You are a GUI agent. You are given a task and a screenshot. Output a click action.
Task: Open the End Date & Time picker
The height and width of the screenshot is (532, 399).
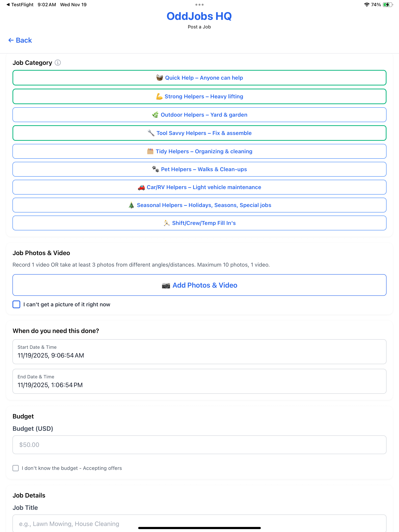pos(199,381)
